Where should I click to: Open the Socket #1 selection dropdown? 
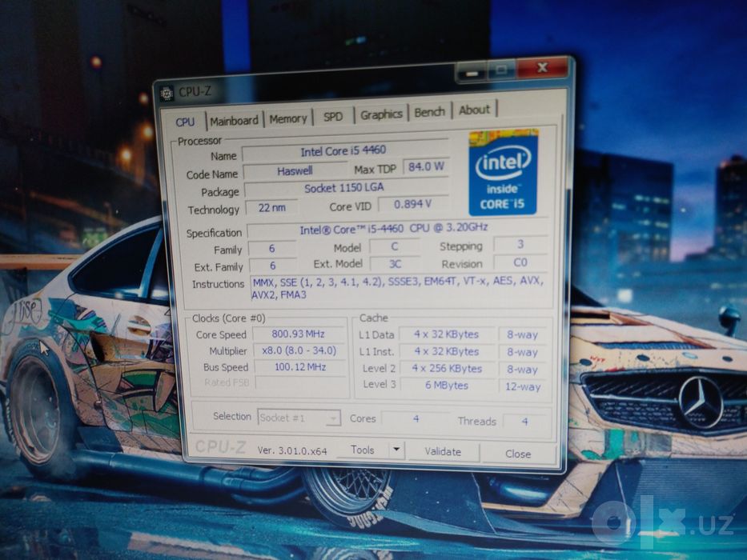[299, 418]
